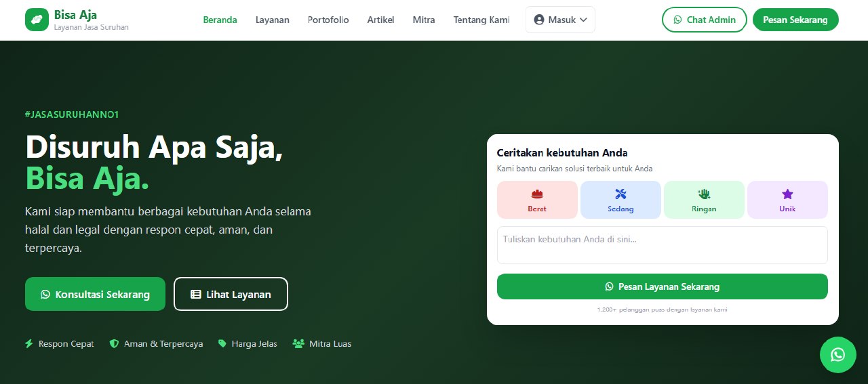868x384 pixels.
Task: Click the red hard hat Berat icon
Action: 537,194
